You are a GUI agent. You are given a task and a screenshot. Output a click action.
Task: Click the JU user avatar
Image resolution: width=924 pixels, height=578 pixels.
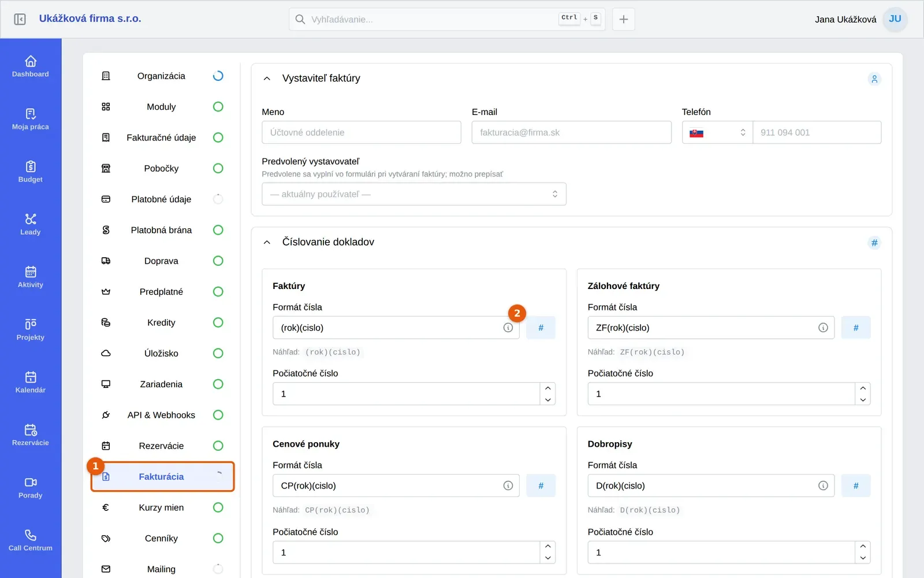(895, 19)
